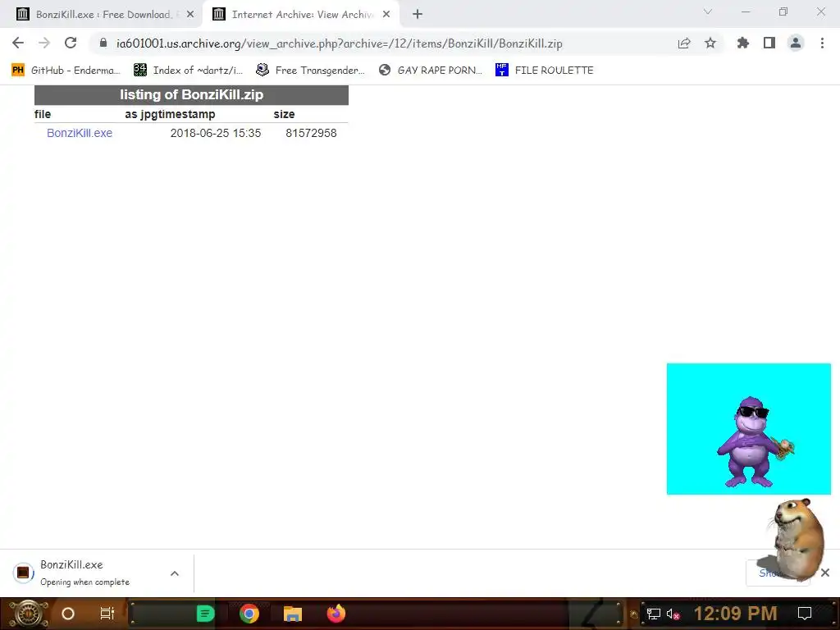Click the file size 81572958
The image size is (840, 630).
click(311, 133)
